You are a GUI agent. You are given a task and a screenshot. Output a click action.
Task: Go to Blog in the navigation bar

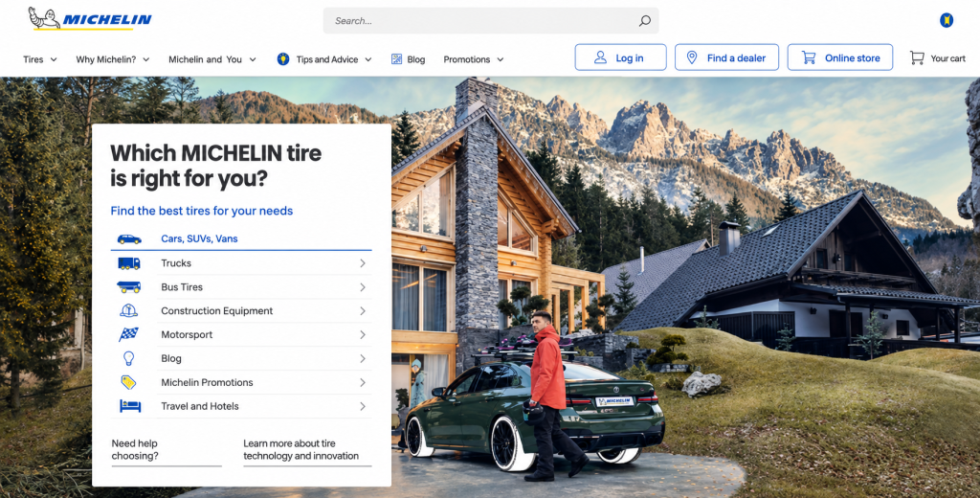coord(408,59)
